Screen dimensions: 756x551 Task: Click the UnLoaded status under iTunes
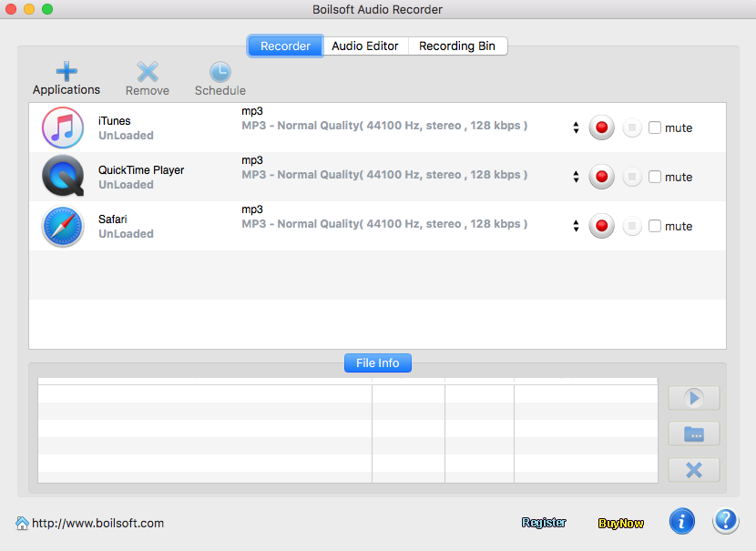(x=126, y=136)
